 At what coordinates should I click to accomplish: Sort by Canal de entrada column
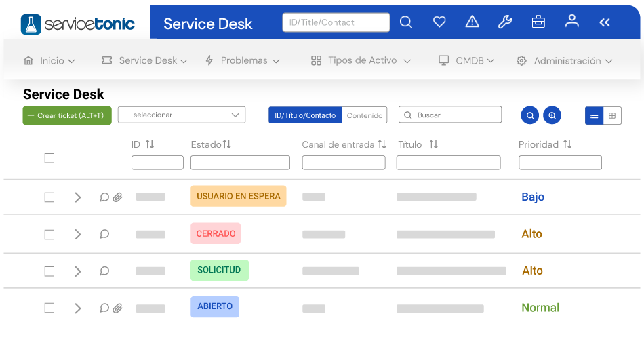point(382,144)
